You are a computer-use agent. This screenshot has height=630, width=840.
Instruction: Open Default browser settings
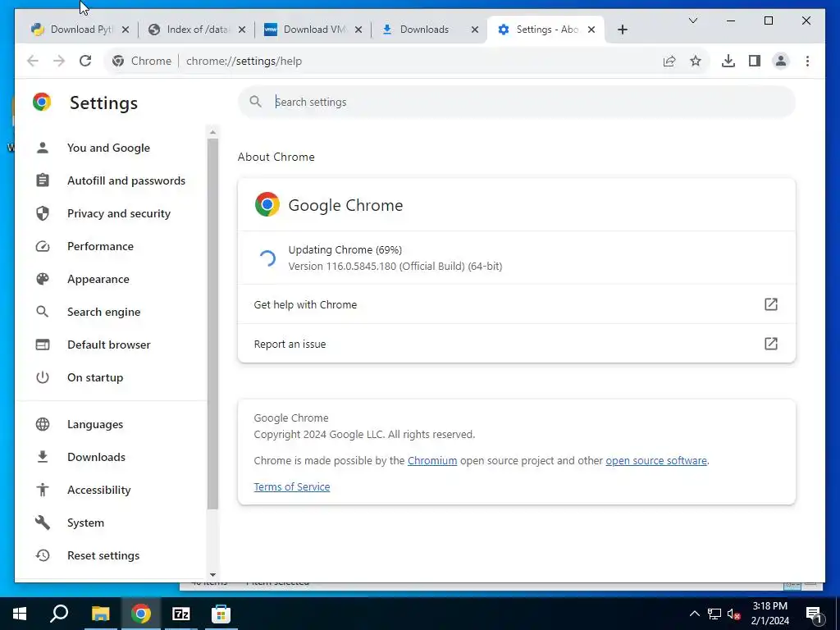(x=109, y=345)
